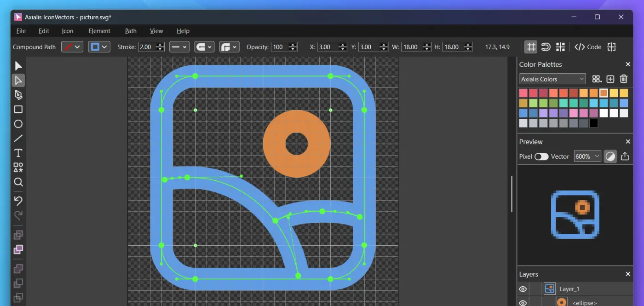This screenshot has width=644, height=306.
Task: Select the Zoom magnifier tool
Action: (18, 182)
